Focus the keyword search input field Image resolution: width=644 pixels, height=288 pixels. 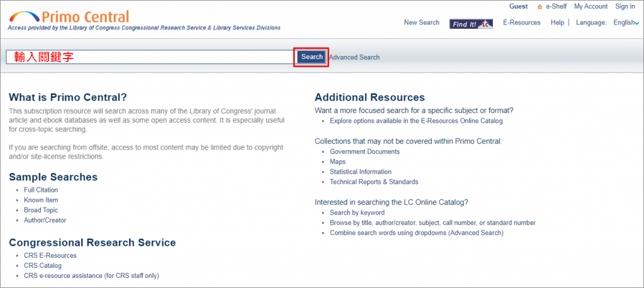[150, 57]
